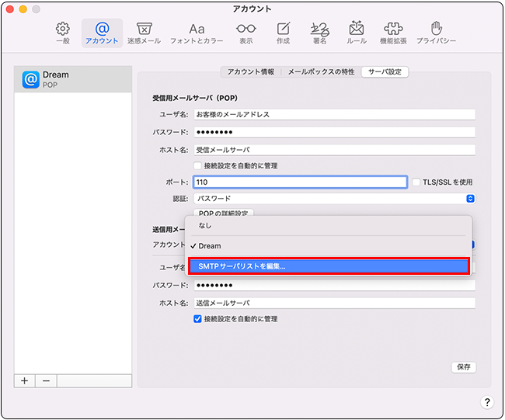The width and height of the screenshot is (505, 420).
Task: Click the ポート port number field
Action: (x=300, y=182)
